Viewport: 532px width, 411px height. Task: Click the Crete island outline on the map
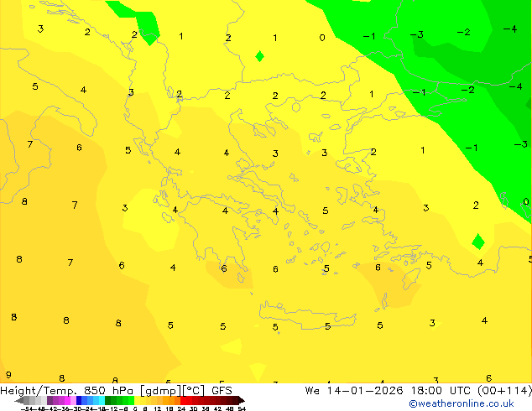tap(308, 315)
